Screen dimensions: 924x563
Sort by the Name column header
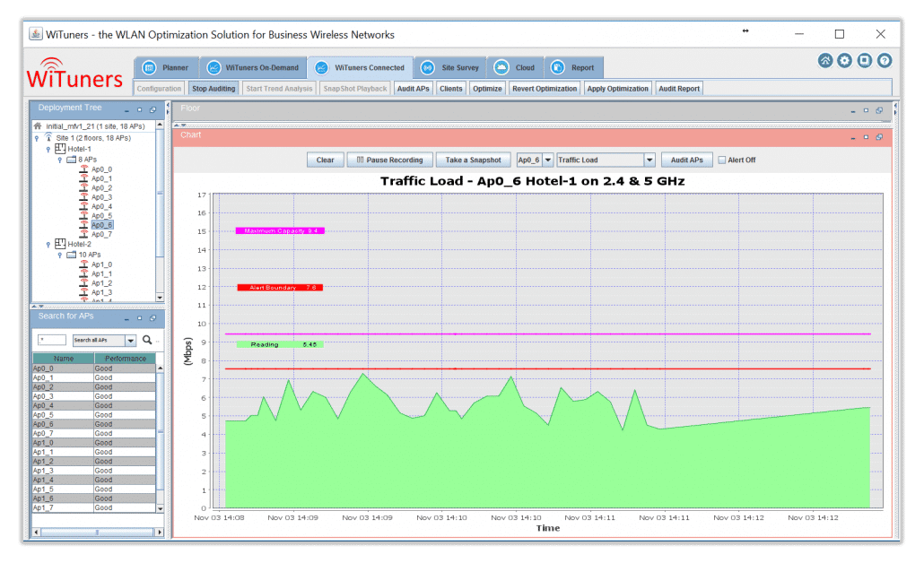point(63,358)
